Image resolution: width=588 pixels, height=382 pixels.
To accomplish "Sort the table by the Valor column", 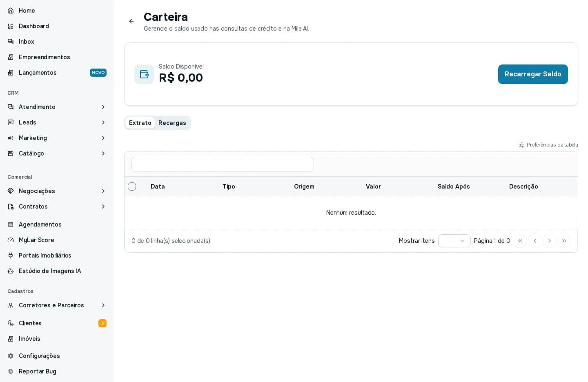I will (373, 187).
